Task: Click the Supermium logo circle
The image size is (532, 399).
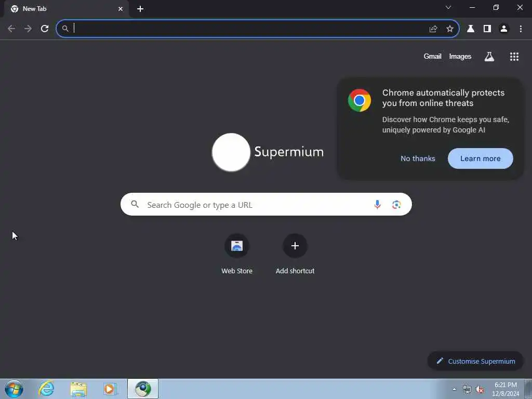Action: 231,152
